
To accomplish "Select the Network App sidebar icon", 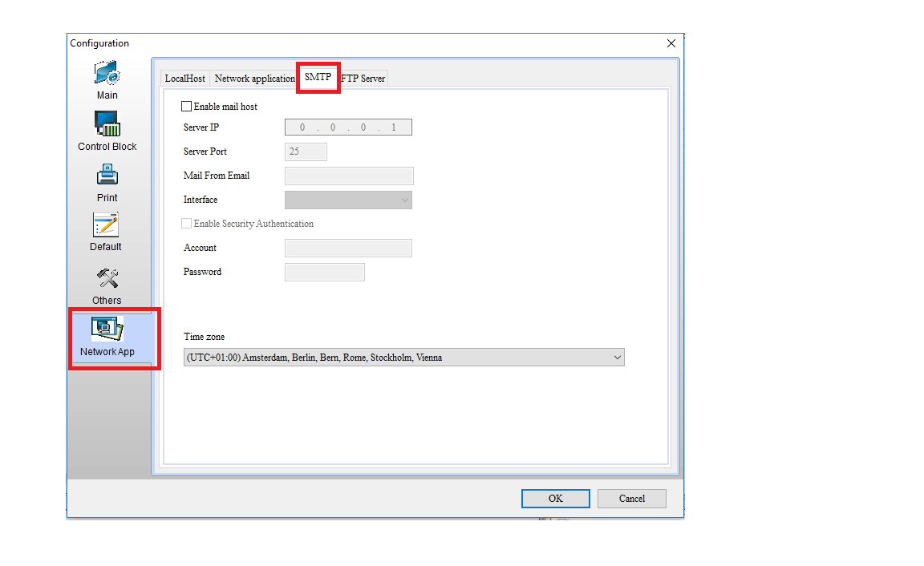I will click(x=107, y=329).
